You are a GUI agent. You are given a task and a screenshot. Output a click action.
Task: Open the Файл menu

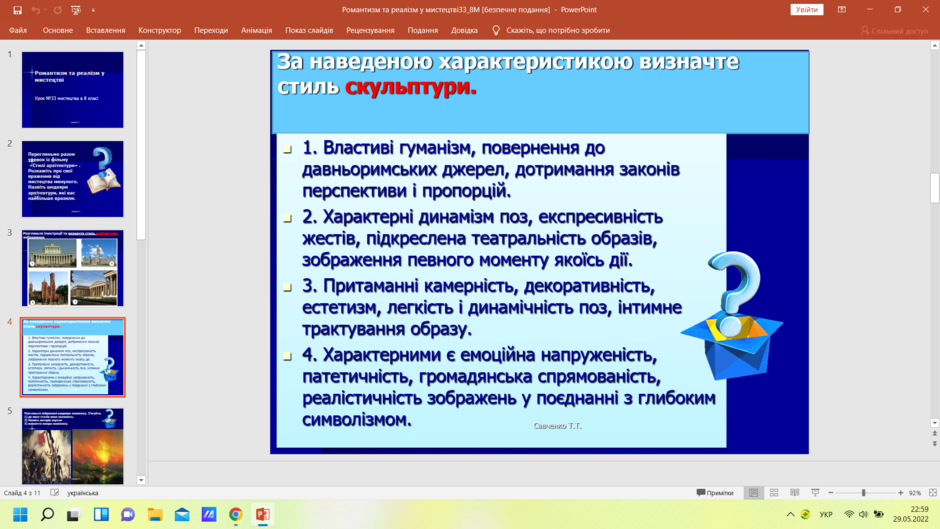click(18, 30)
